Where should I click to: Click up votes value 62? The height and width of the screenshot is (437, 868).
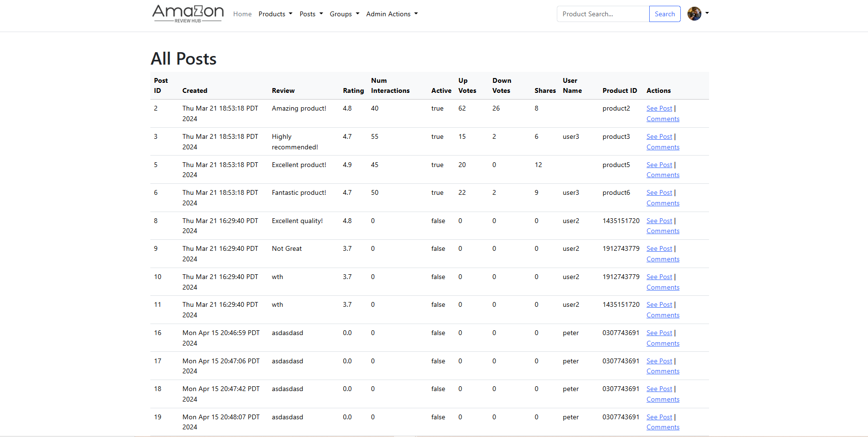(462, 109)
